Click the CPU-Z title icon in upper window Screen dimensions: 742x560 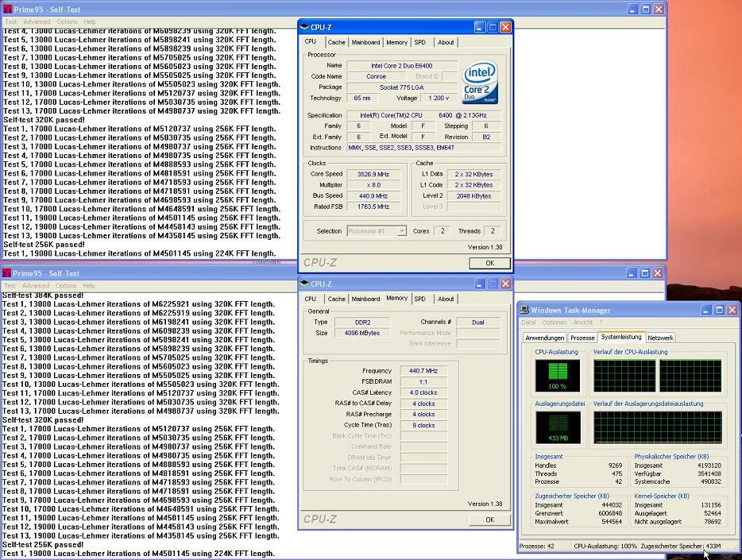(x=304, y=27)
